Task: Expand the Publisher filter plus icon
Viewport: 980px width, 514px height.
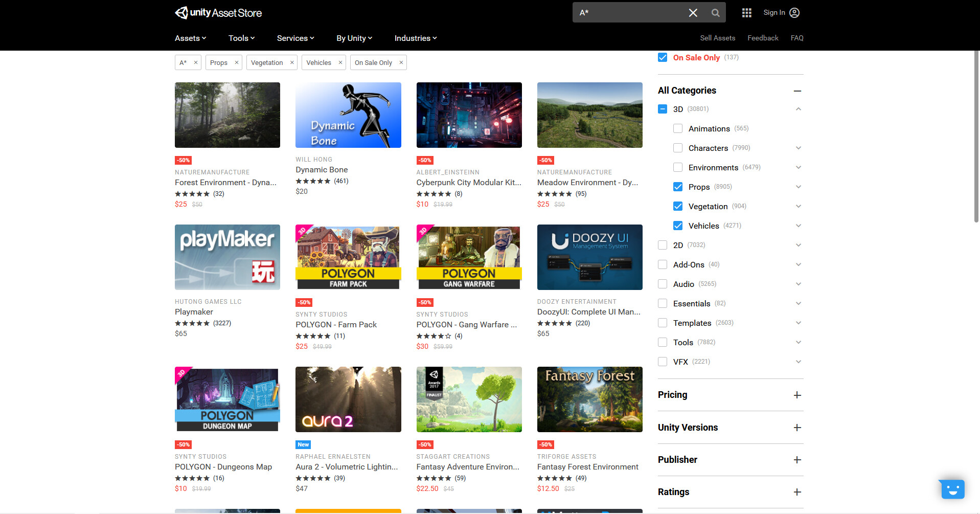Action: (797, 460)
